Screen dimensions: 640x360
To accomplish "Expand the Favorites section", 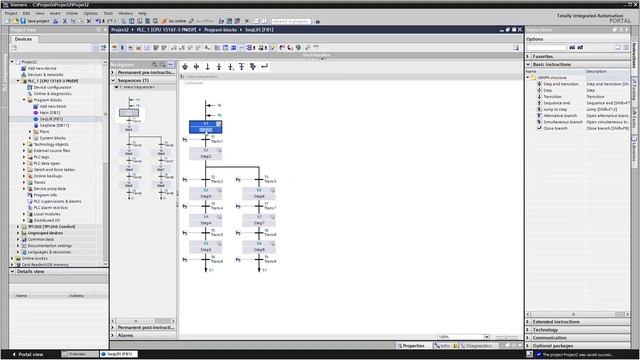I will [528, 56].
